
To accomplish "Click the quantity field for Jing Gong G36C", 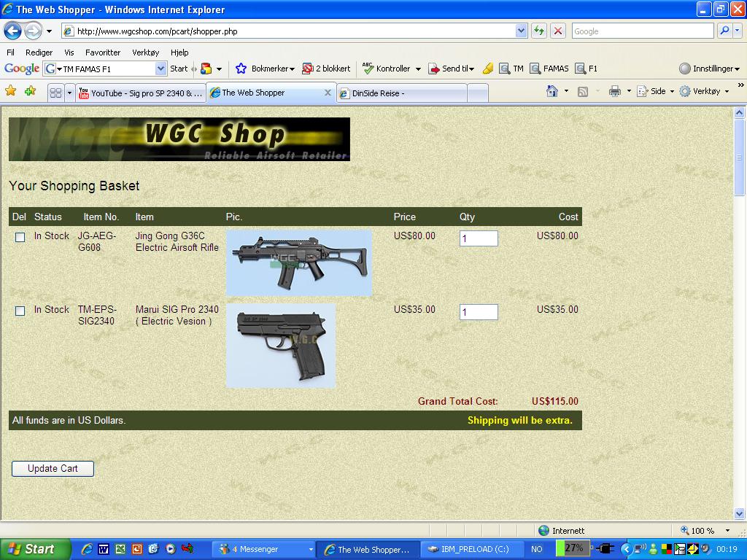I will 479,238.
